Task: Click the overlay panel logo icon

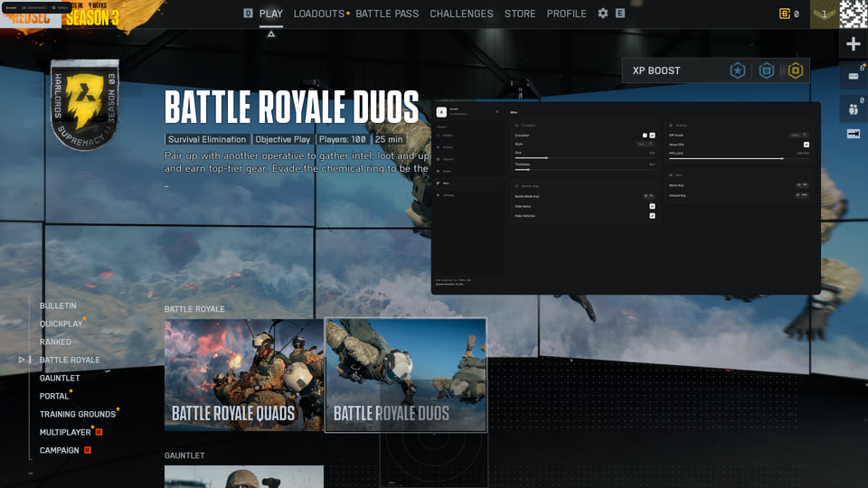Action: (441, 112)
